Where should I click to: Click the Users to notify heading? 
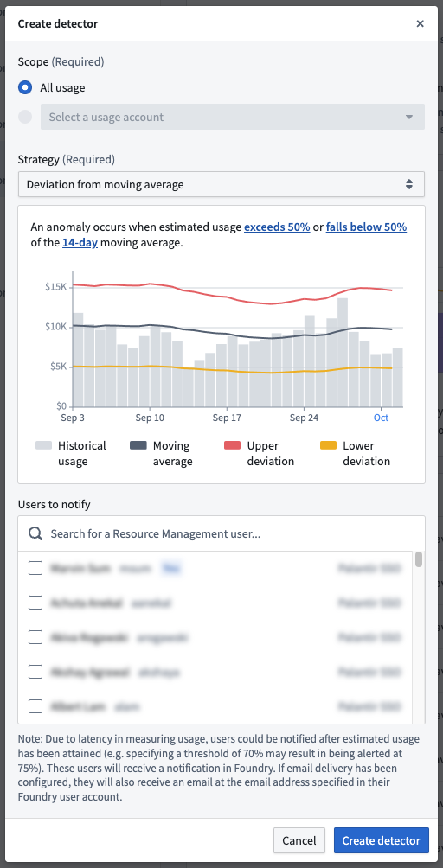(54, 504)
